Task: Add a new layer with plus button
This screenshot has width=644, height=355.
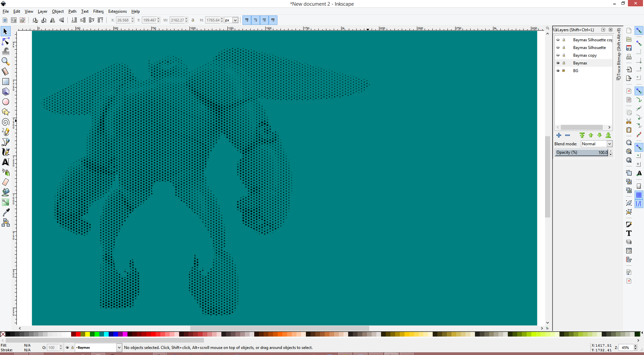Action: (x=559, y=135)
